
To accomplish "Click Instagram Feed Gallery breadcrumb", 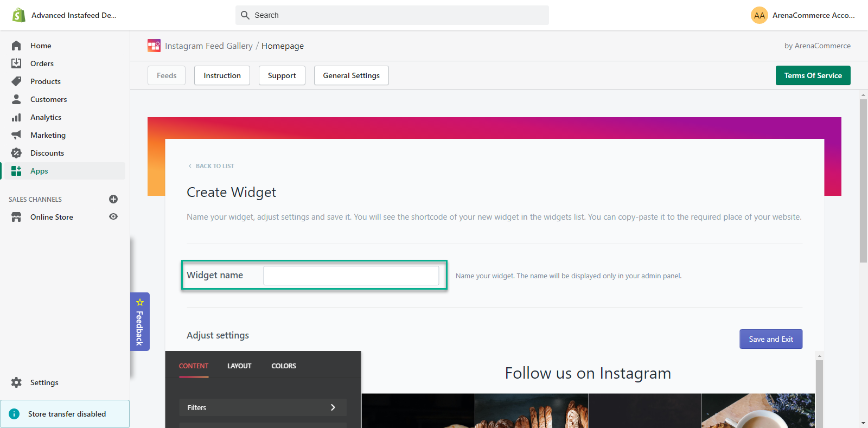I will (209, 46).
